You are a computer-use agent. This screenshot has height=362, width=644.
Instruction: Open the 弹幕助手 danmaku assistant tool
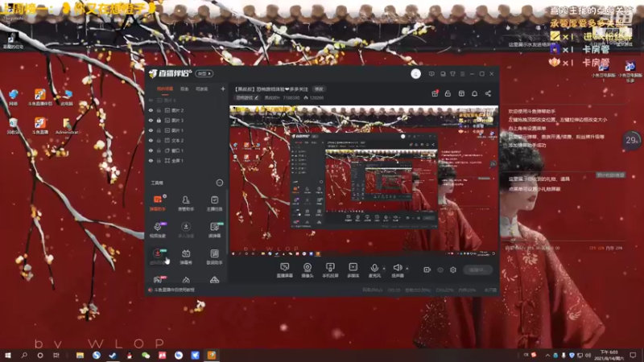(x=157, y=204)
